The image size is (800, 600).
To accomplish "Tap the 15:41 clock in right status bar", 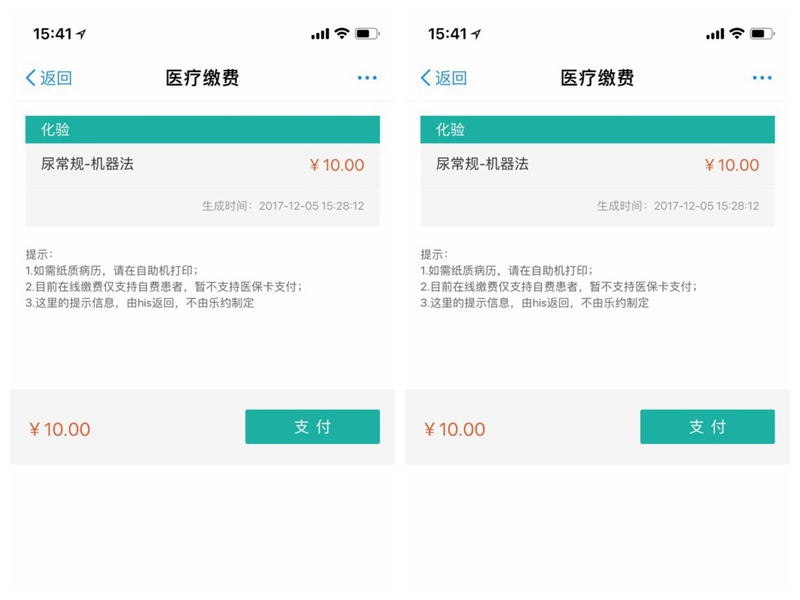I will pyautogui.click(x=449, y=34).
